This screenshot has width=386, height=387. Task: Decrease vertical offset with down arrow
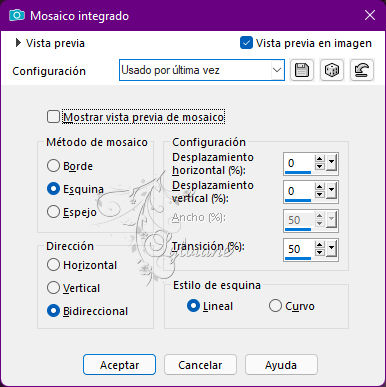(x=320, y=195)
